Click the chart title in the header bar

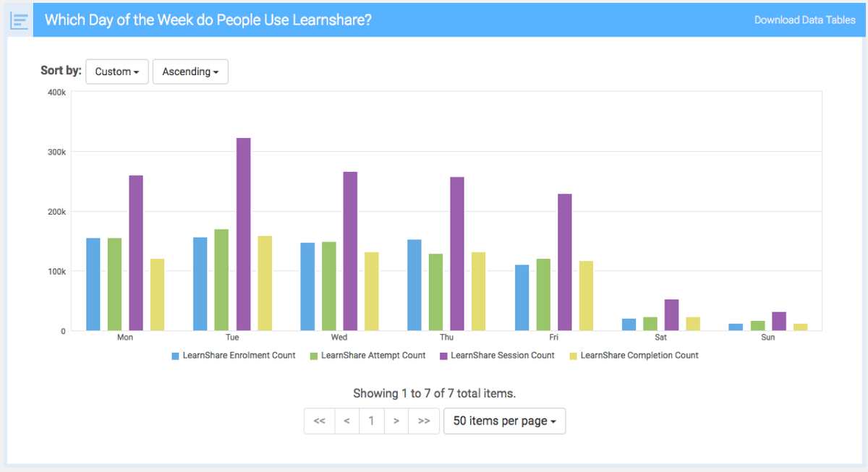click(x=208, y=20)
